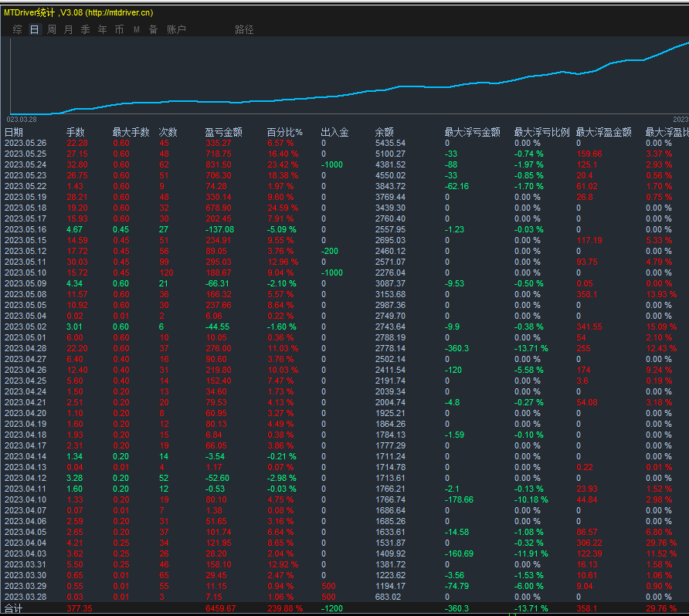Image resolution: width=689 pixels, height=616 pixels.
Task: Switch to the 账户 account tab
Action: (176, 29)
